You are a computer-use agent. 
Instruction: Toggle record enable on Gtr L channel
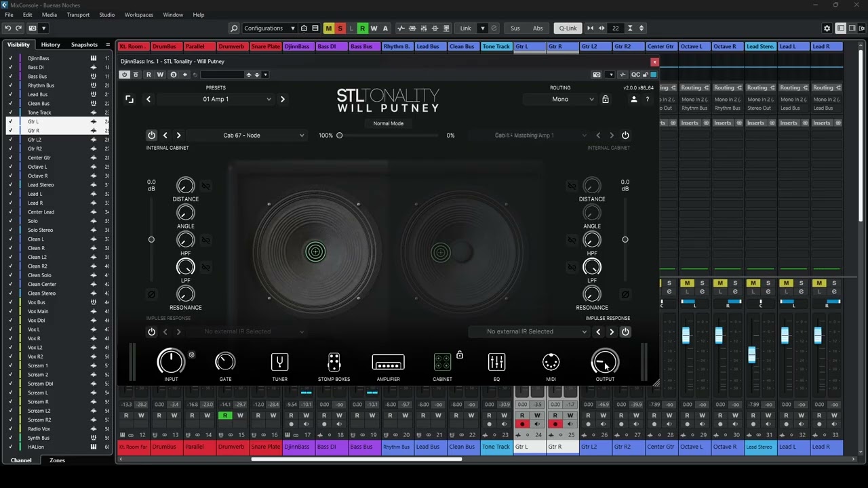pos(521,424)
